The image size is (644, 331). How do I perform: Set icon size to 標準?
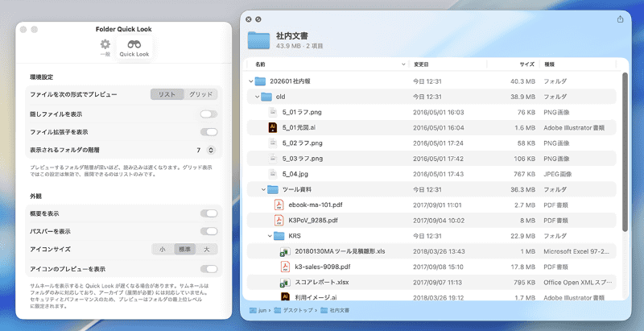pyautogui.click(x=184, y=250)
